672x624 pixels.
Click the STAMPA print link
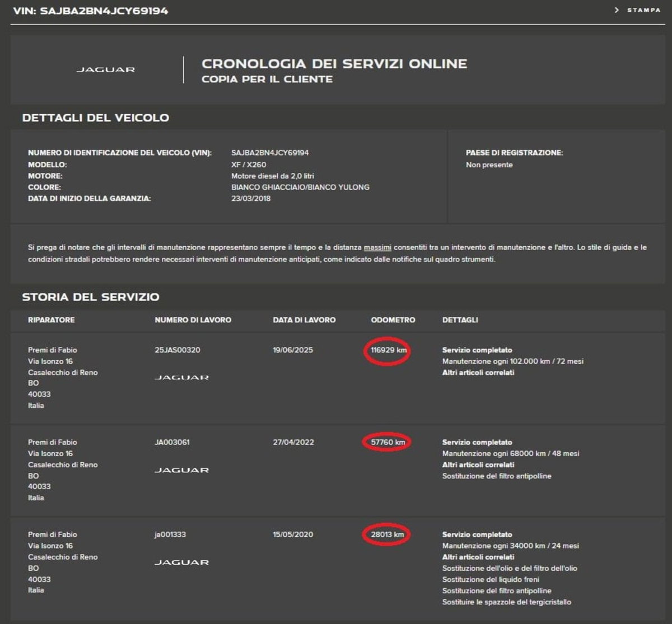point(643,10)
